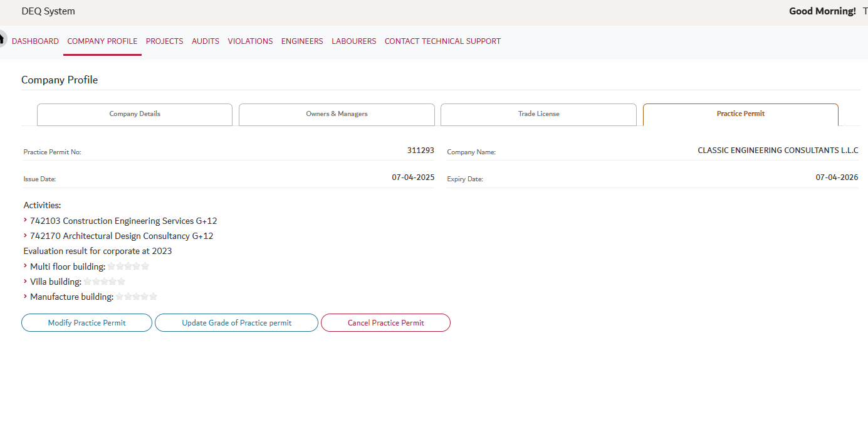Click the first star of Multi floor building rating
The height and width of the screenshot is (439, 868).
pos(112,267)
